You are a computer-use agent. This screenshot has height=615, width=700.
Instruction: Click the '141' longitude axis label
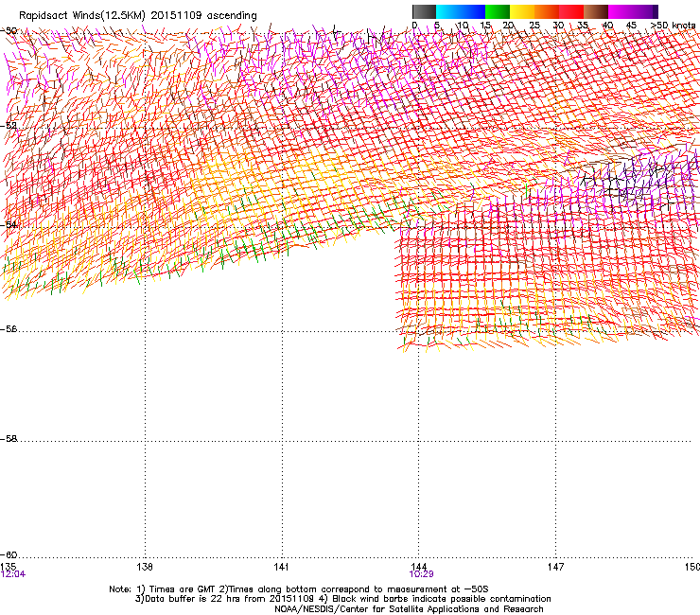pyautogui.click(x=281, y=567)
